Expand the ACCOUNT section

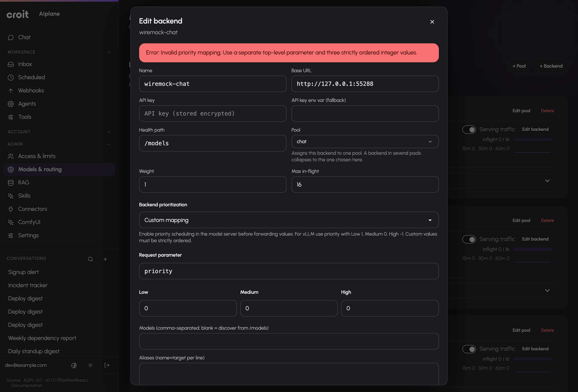pos(108,132)
